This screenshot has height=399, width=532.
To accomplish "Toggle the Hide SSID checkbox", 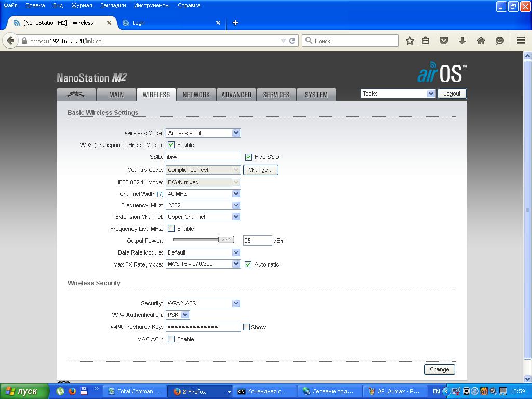I will click(x=249, y=157).
